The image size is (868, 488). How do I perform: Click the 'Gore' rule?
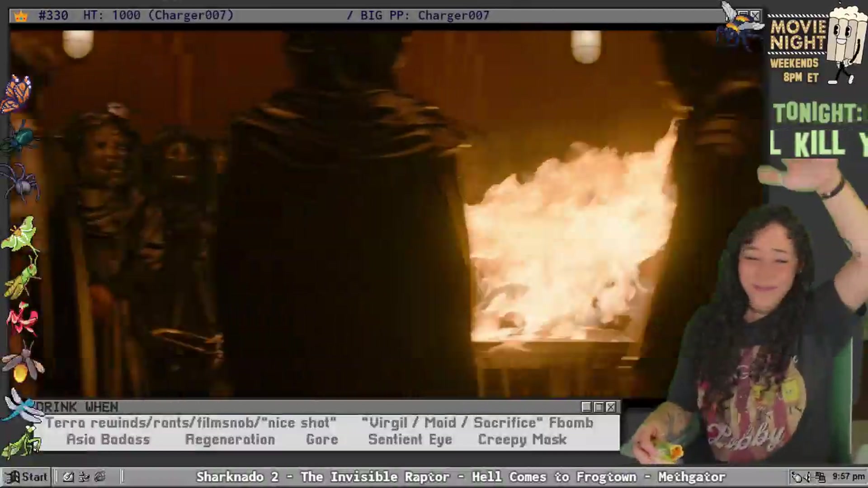pos(322,440)
